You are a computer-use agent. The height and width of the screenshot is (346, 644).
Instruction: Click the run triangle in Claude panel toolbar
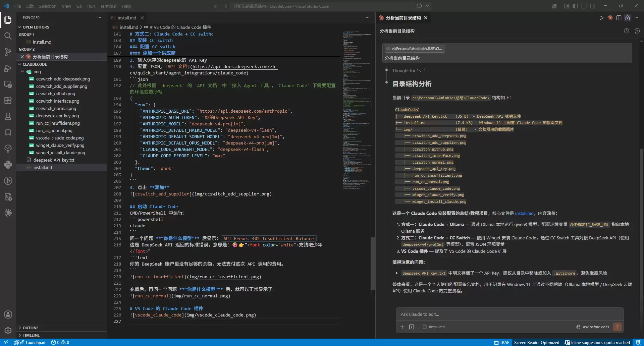pyautogui.click(x=601, y=18)
